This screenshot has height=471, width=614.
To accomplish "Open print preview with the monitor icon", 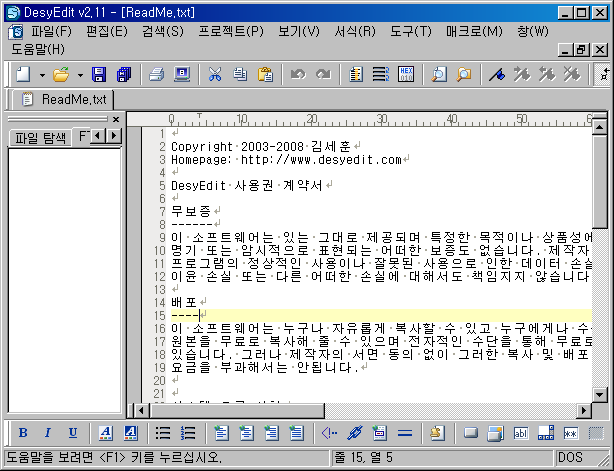I will click(x=182, y=74).
